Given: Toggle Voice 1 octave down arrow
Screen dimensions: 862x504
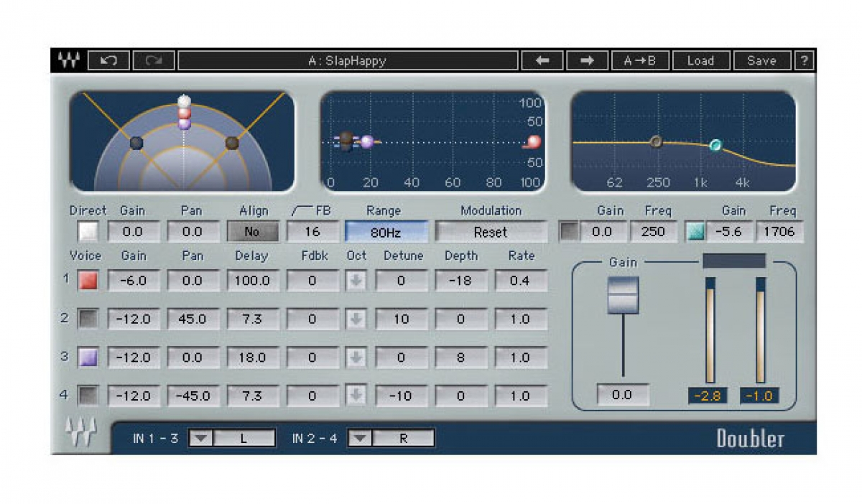Looking at the screenshot, I should coord(356,281).
